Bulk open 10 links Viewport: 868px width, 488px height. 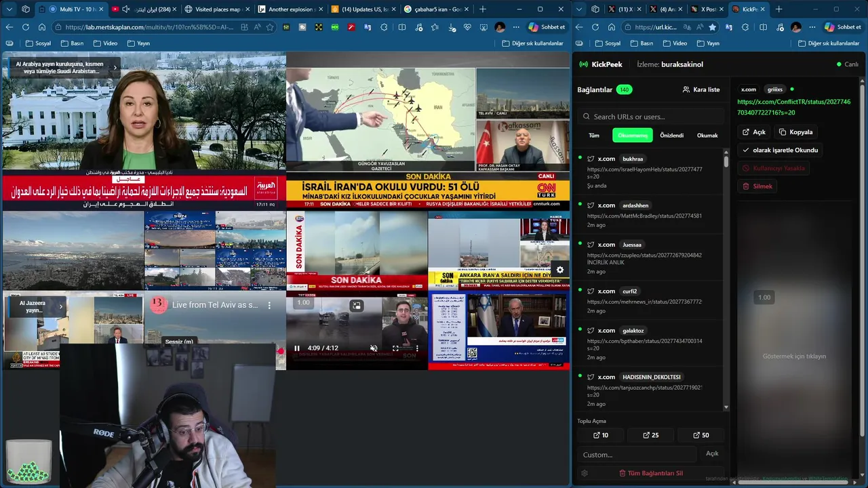(x=601, y=435)
